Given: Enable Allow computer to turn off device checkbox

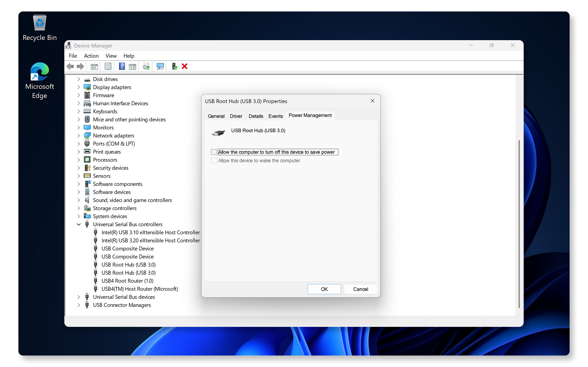Looking at the screenshot, I should tap(214, 152).
